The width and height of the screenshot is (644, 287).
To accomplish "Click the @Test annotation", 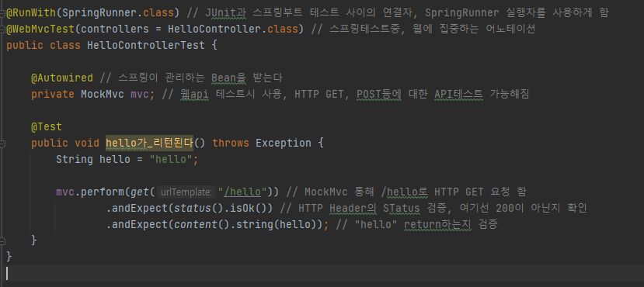I will pyautogui.click(x=47, y=126).
